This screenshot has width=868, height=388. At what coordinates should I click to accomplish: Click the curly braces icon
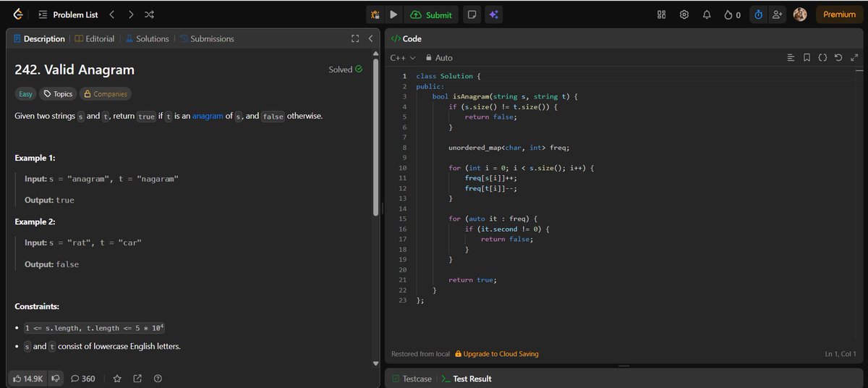point(822,57)
